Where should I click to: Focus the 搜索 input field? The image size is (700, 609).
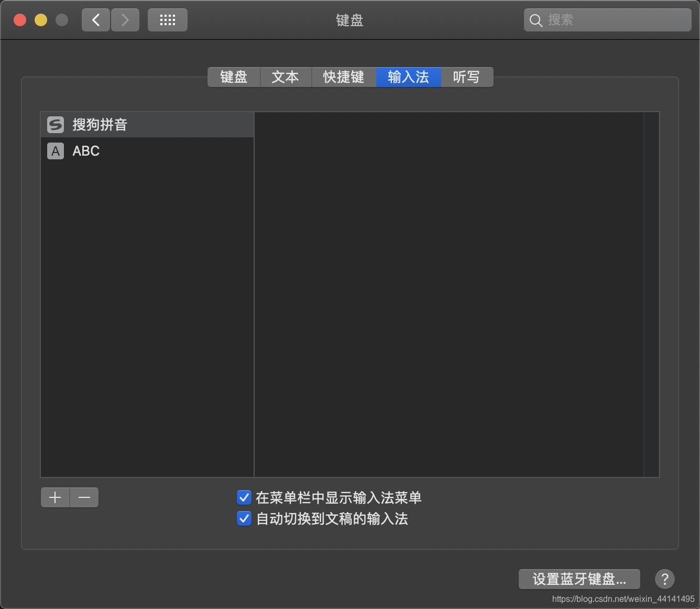pyautogui.click(x=608, y=20)
